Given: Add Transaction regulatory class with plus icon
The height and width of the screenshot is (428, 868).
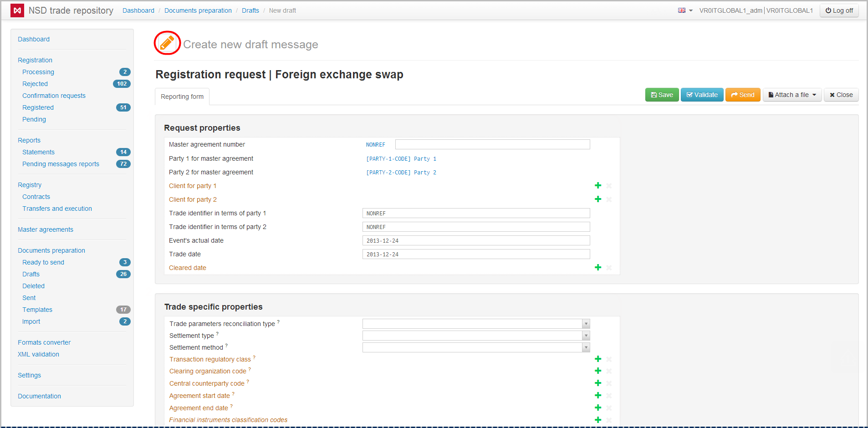Looking at the screenshot, I should [x=598, y=359].
